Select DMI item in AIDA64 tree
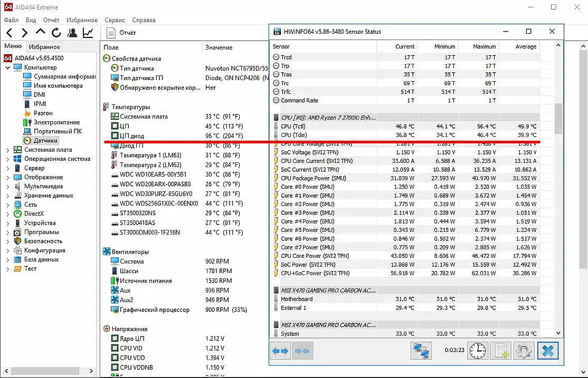This screenshot has height=378, width=588. pos(39,95)
